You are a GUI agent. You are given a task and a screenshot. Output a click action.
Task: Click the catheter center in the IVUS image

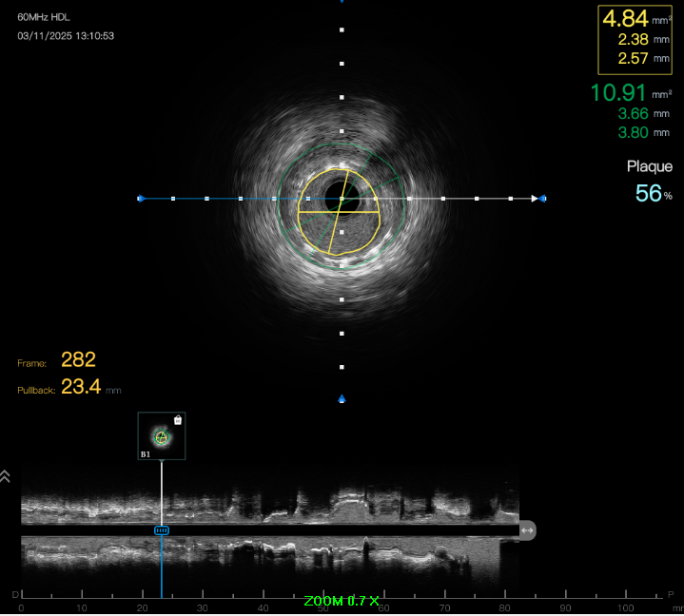[342, 199]
